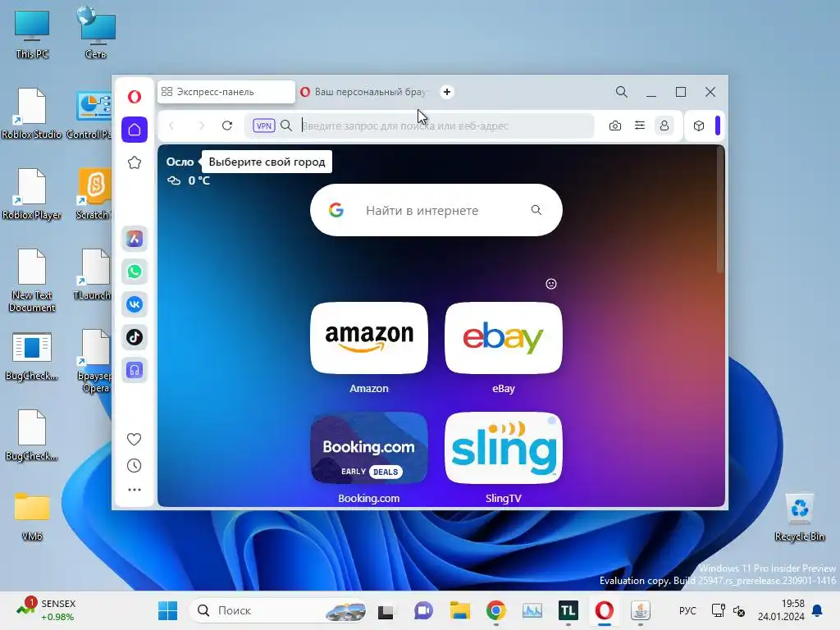
Task: Open the Booking.com speed dial tile
Action: point(369,448)
